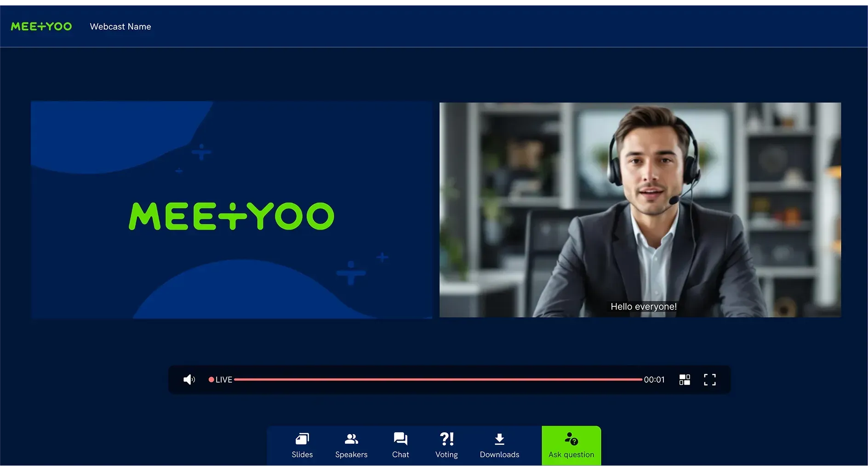Mute the webcast audio

[x=189, y=379]
